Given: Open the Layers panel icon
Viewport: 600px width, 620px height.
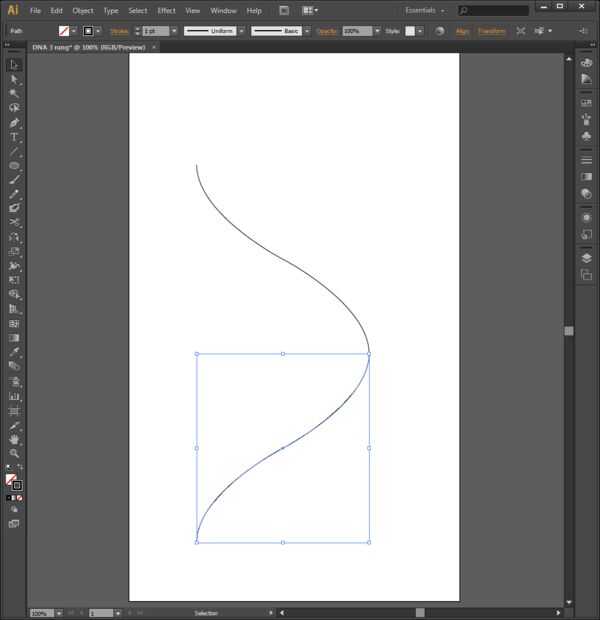Looking at the screenshot, I should (586, 258).
